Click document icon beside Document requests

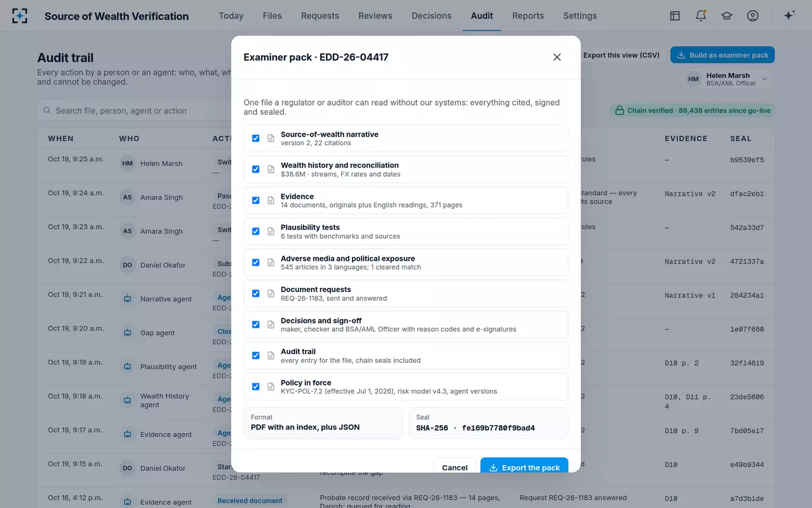[271, 294]
